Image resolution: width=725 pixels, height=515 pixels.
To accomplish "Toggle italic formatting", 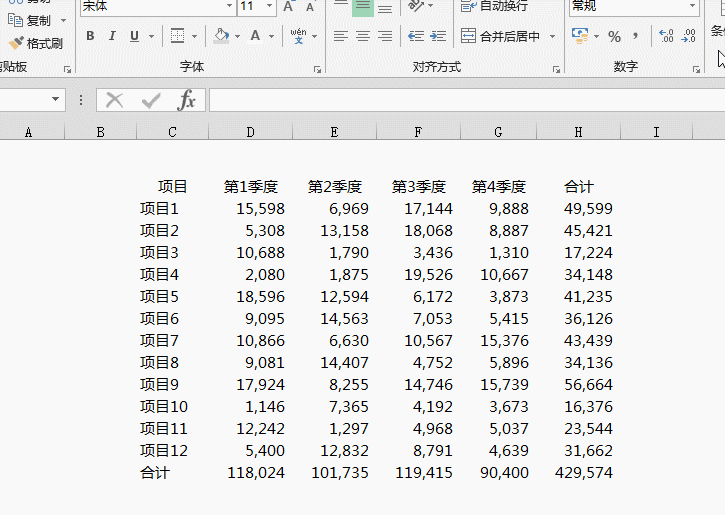I will (112, 36).
